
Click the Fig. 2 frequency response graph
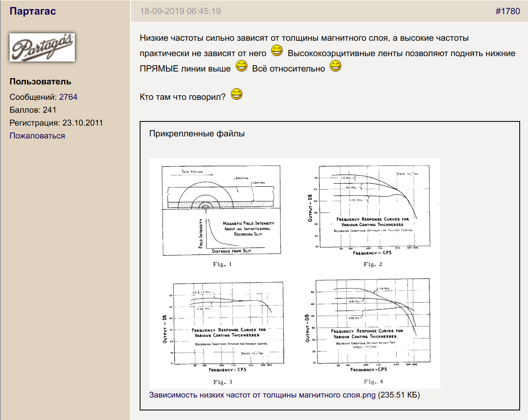[x=368, y=210]
